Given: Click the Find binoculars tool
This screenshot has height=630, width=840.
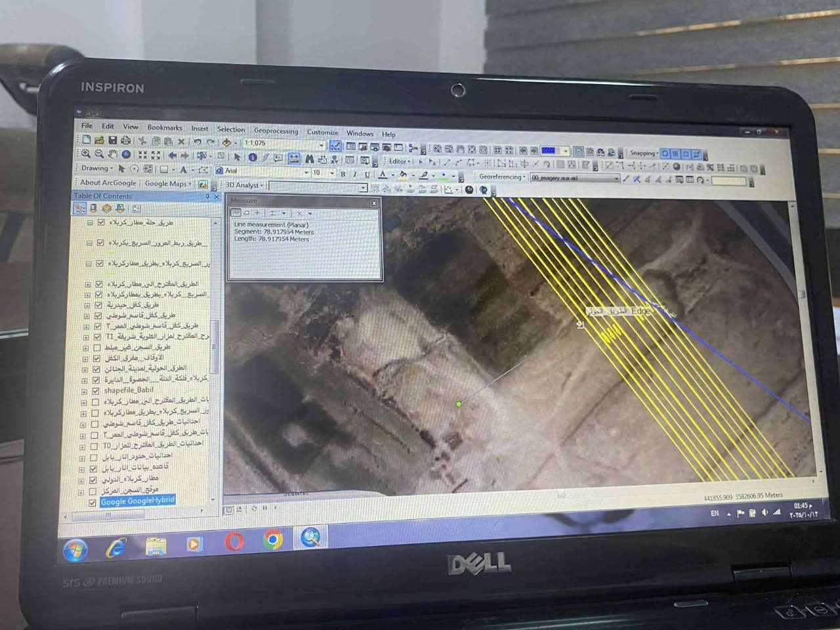Looking at the screenshot, I should pos(309,159).
